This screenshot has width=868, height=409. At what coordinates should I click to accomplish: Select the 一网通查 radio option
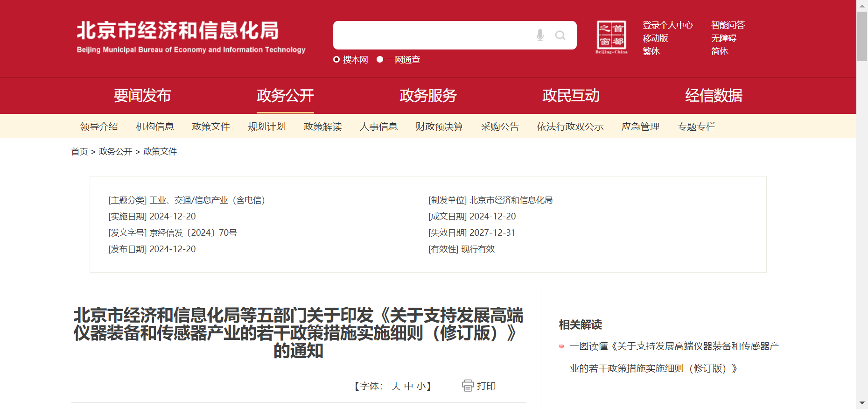coord(380,59)
